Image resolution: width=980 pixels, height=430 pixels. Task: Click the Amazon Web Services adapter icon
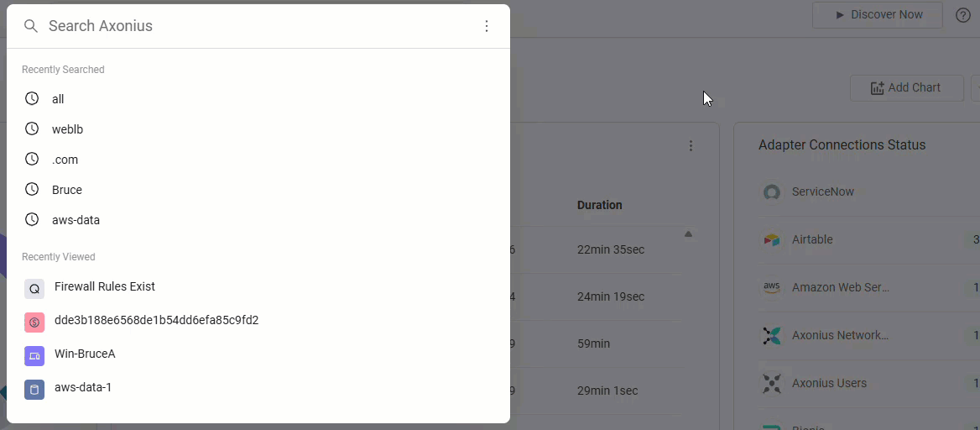click(772, 287)
